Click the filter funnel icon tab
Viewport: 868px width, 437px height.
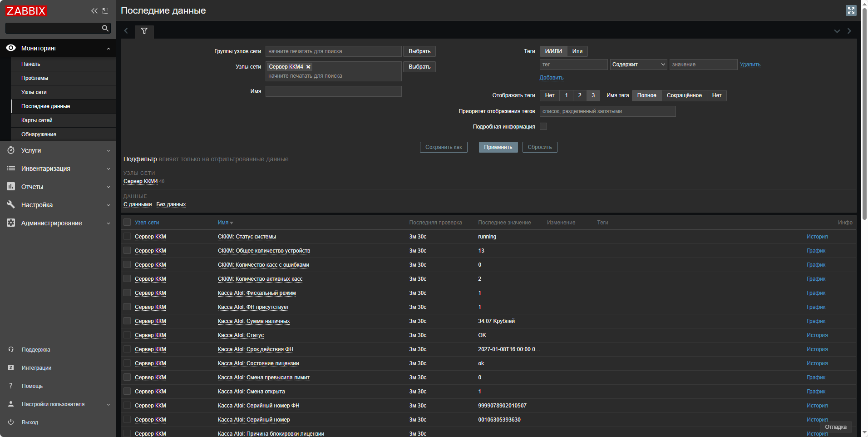coord(144,31)
